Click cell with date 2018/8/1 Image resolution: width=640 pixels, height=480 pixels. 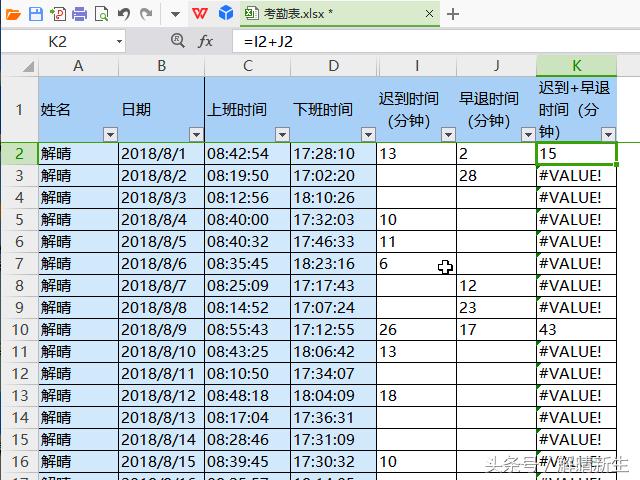pyautogui.click(x=162, y=154)
